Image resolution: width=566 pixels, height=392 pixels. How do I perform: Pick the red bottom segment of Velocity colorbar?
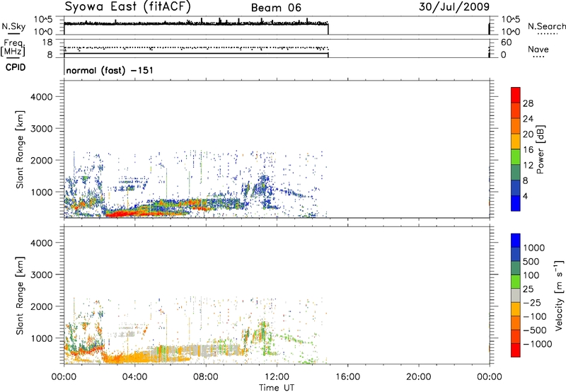(516, 350)
